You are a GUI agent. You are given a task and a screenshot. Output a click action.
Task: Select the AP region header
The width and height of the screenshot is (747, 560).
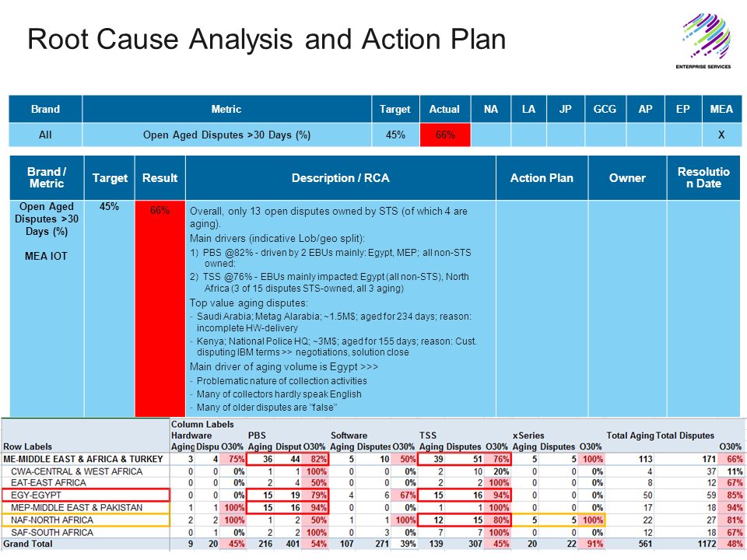645,109
